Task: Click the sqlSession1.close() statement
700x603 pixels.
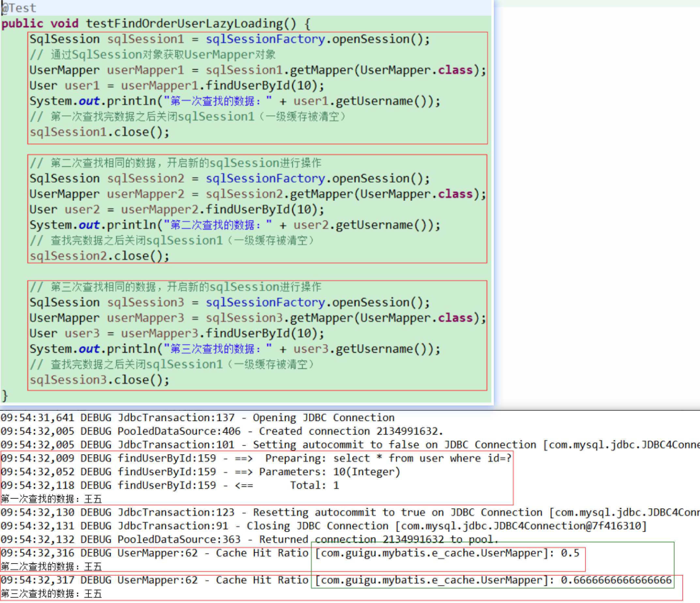Action: (x=99, y=132)
